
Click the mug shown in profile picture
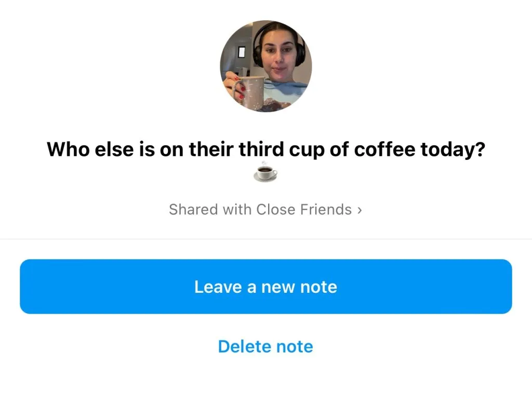(x=248, y=92)
